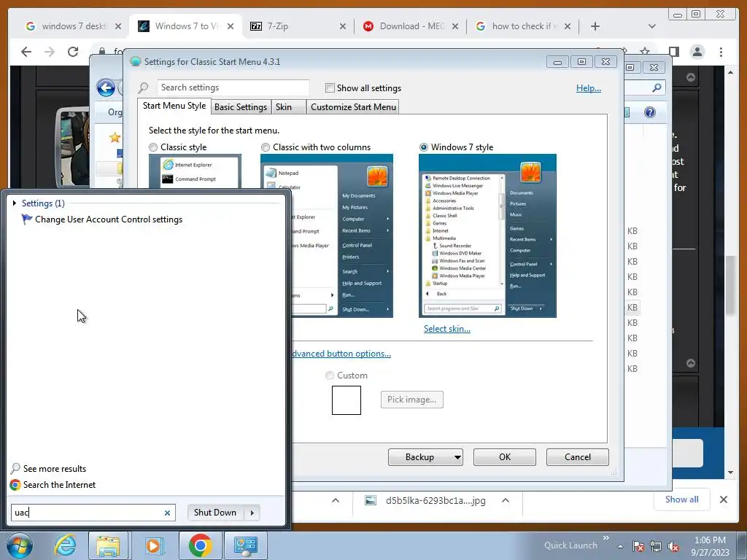Choose the Classic style radio button
This screenshot has height=560, width=747.
click(x=153, y=147)
